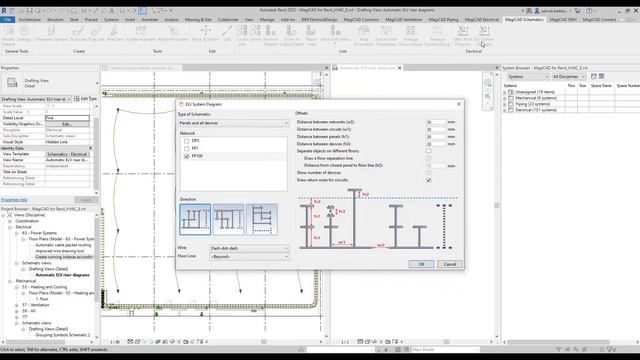
Task: Switch to the MagiCAD Electrical tab
Action: 482,20
